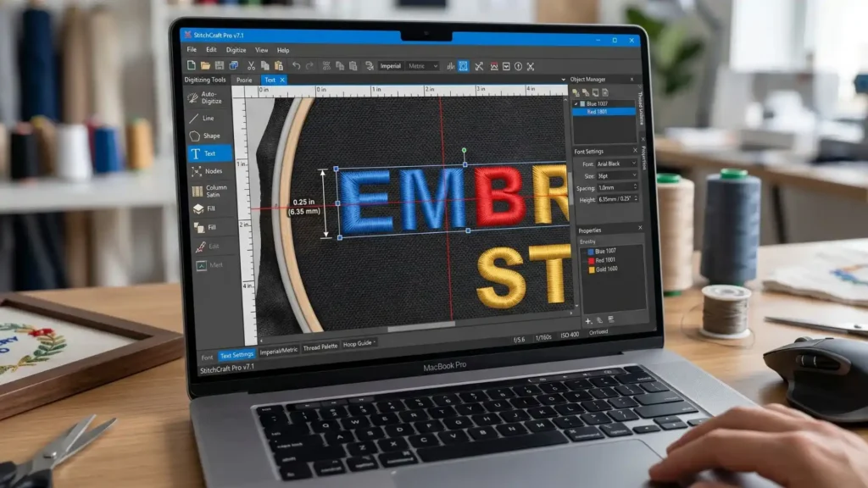Open the Digitize menu
868x488 pixels.
236,50
